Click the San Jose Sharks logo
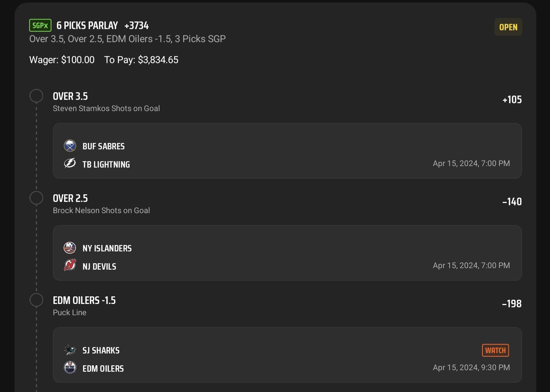The image size is (550, 392). point(70,350)
